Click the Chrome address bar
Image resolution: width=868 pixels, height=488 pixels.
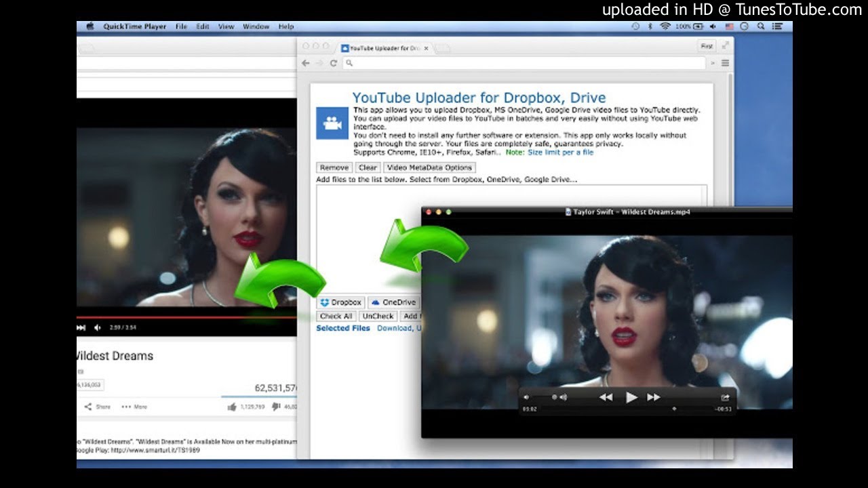tap(524, 63)
